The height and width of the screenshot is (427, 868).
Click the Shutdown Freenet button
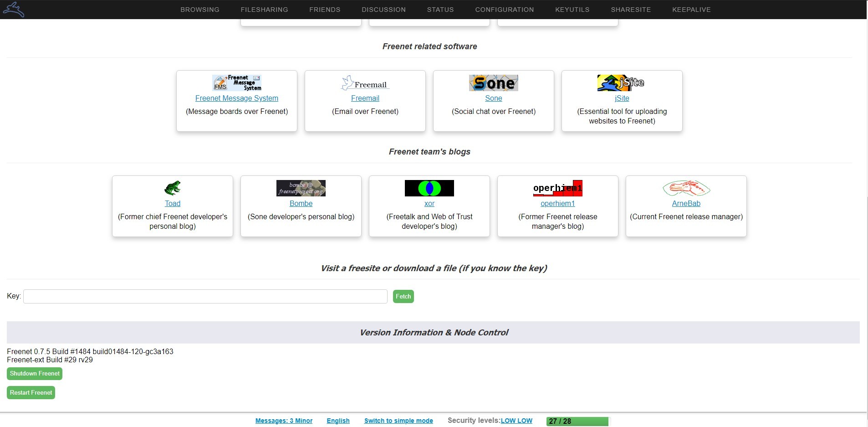click(x=35, y=374)
